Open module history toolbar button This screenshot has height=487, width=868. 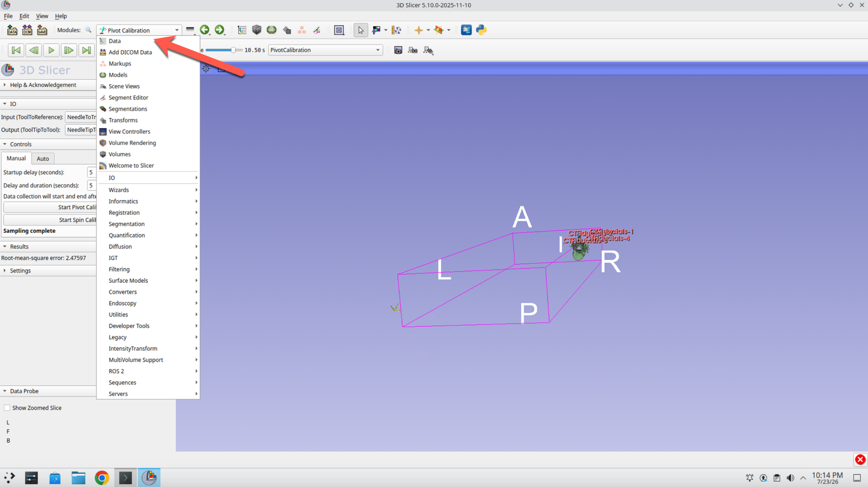point(190,30)
